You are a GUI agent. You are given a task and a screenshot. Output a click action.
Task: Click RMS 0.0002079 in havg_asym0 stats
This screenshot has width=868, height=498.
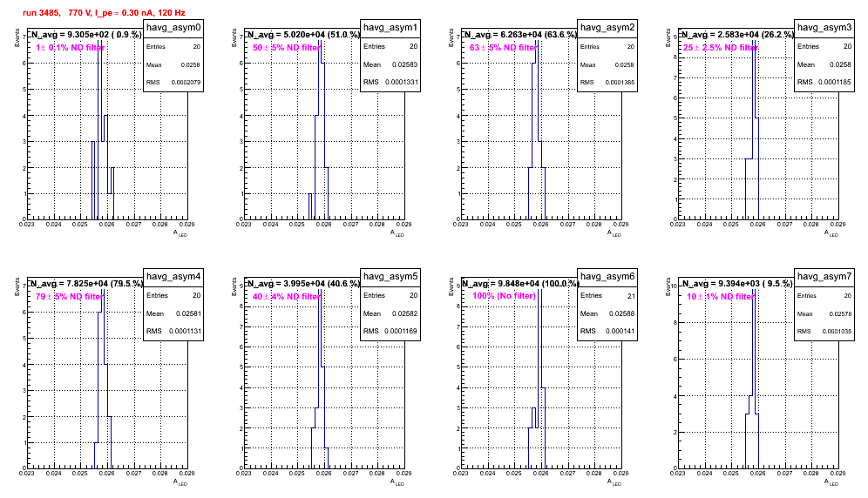[x=173, y=83]
